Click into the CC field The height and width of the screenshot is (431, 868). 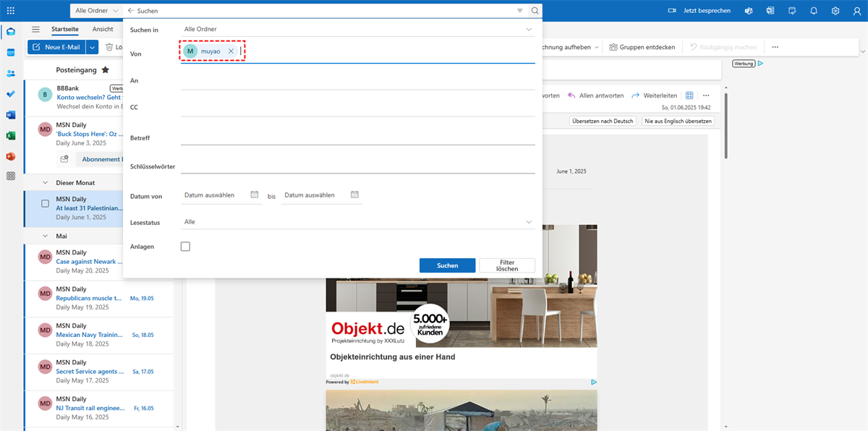pyautogui.click(x=358, y=107)
